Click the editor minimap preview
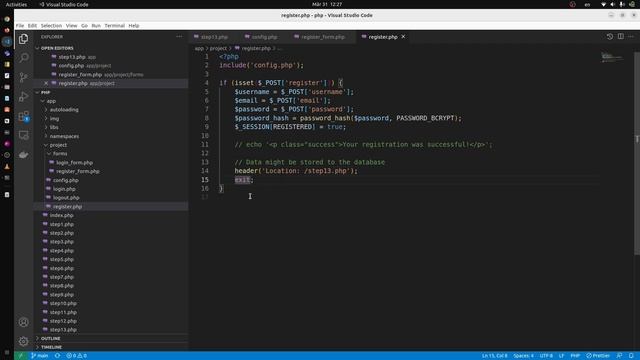Image resolution: width=640 pixels, height=360 pixels. pos(612,57)
